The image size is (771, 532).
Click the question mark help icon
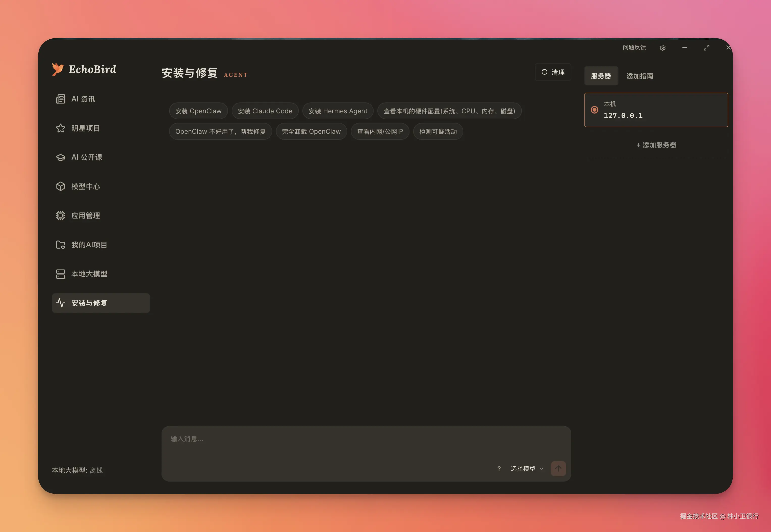point(499,469)
